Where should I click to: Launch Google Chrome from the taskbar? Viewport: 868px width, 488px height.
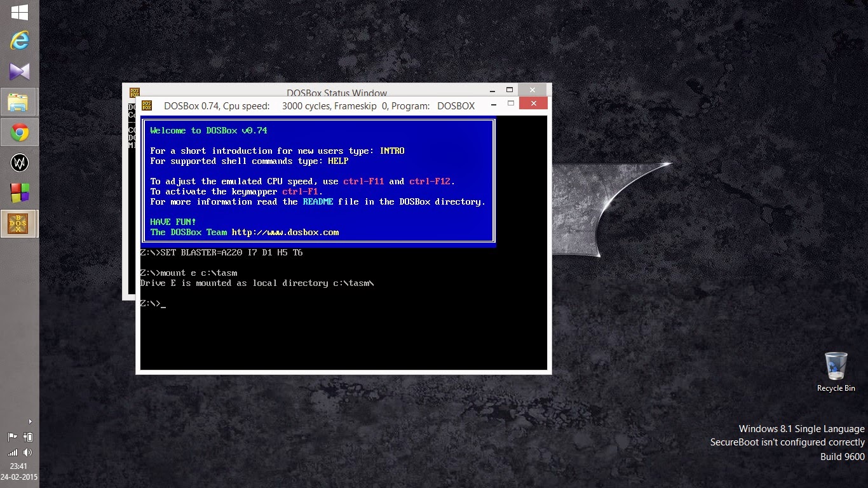click(19, 132)
